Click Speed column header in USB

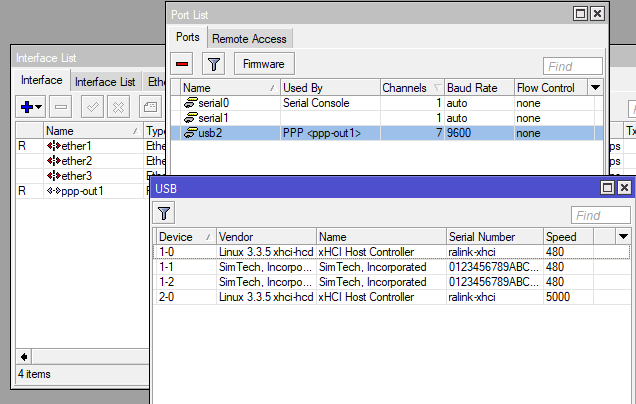[x=568, y=236]
